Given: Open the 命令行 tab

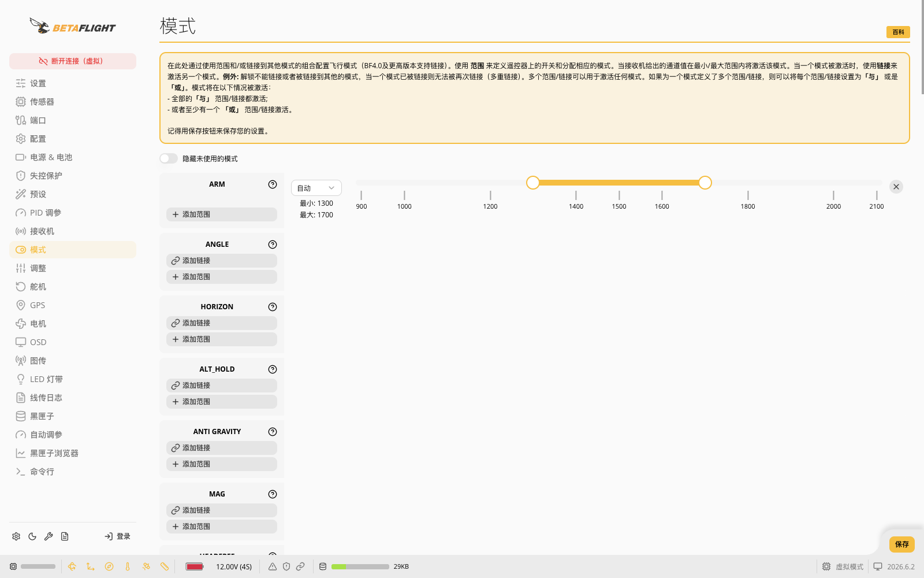Looking at the screenshot, I should coord(73,472).
